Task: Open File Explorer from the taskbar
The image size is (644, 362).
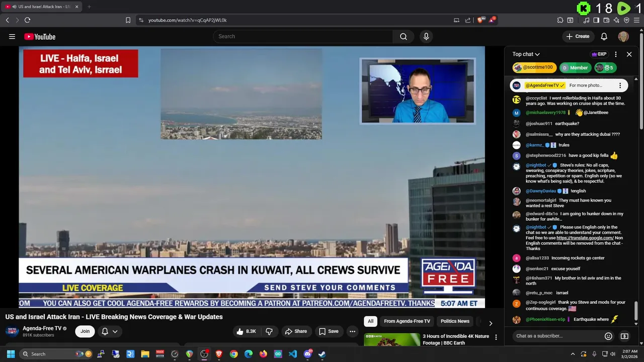Action: pyautogui.click(x=145, y=354)
